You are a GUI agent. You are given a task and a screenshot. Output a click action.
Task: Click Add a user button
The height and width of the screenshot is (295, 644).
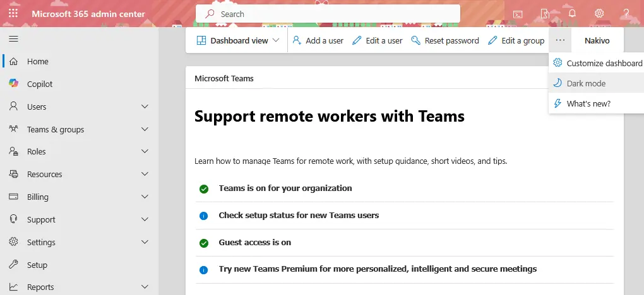click(x=318, y=40)
